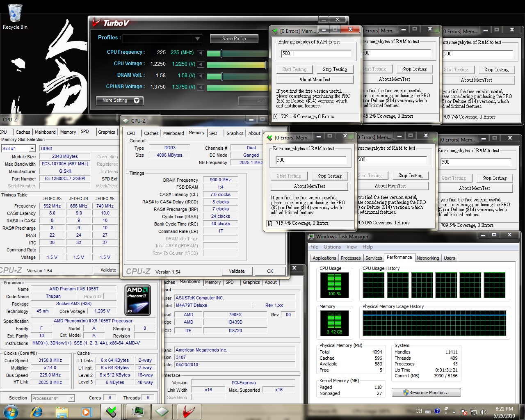Open the Options menu in Task Manager
Screen dimensions: 525x420
332,247
